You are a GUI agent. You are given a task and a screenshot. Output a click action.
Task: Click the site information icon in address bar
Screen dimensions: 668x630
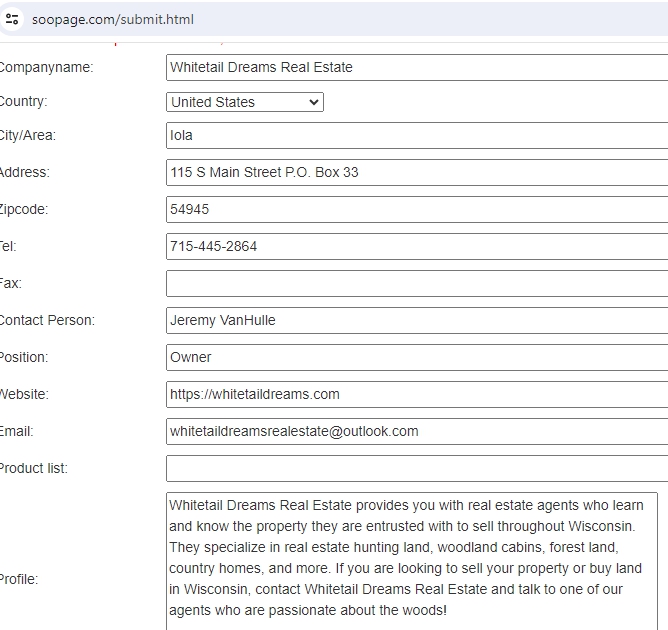[12, 19]
